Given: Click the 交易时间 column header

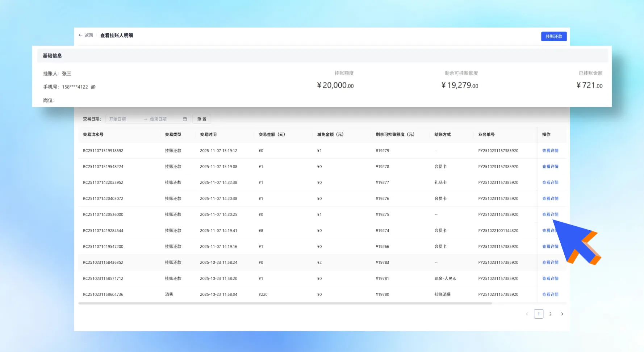Looking at the screenshot, I should tap(208, 135).
